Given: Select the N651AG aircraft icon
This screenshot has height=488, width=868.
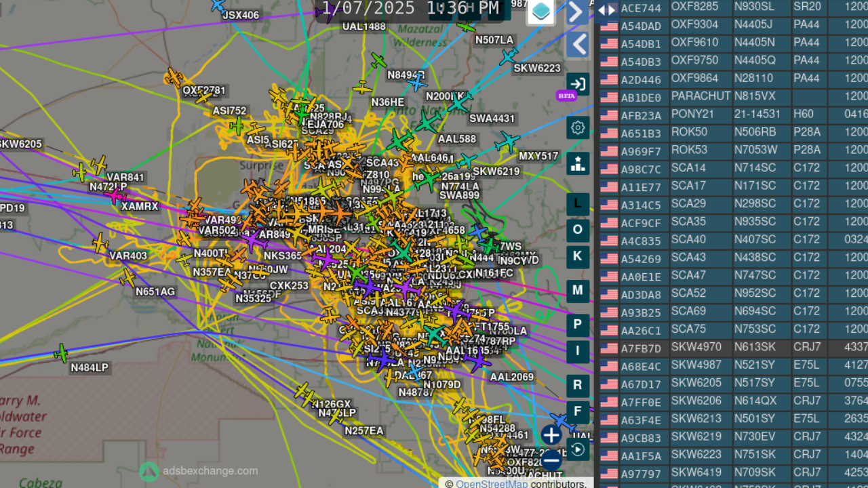Looking at the screenshot, I should point(127,278).
